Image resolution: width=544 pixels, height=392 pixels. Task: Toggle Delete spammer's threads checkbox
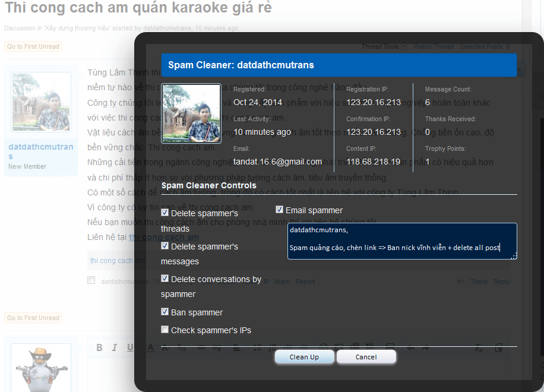[x=165, y=212]
